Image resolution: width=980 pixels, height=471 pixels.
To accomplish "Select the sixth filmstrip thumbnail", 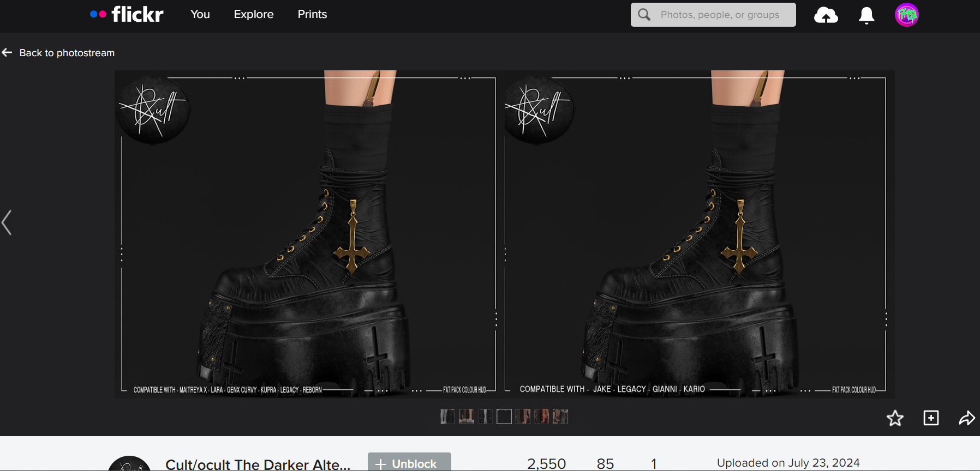I will click(x=542, y=416).
